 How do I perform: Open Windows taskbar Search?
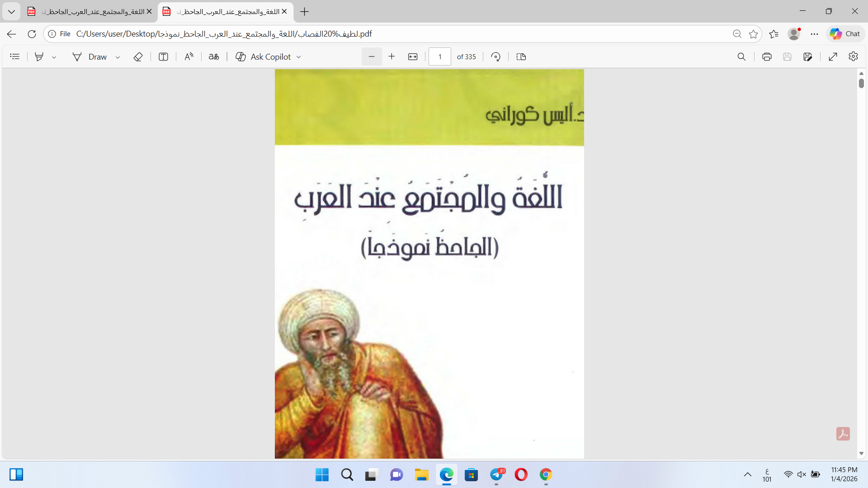coord(347,475)
